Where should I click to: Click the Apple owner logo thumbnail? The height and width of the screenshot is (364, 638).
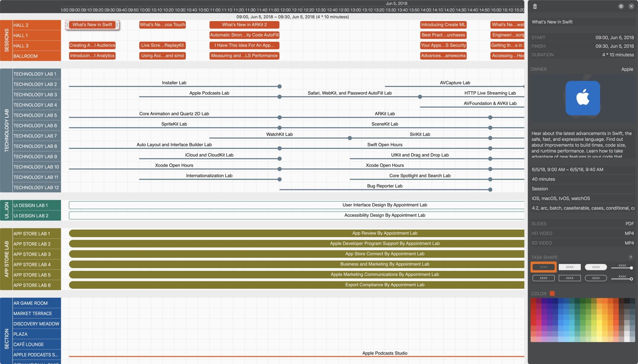point(583,98)
